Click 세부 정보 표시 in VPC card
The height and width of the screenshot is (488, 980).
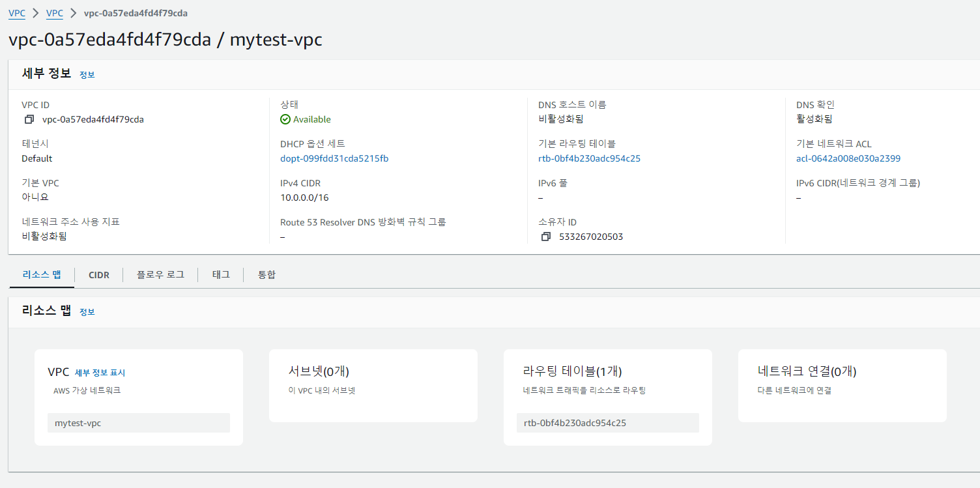100,373
